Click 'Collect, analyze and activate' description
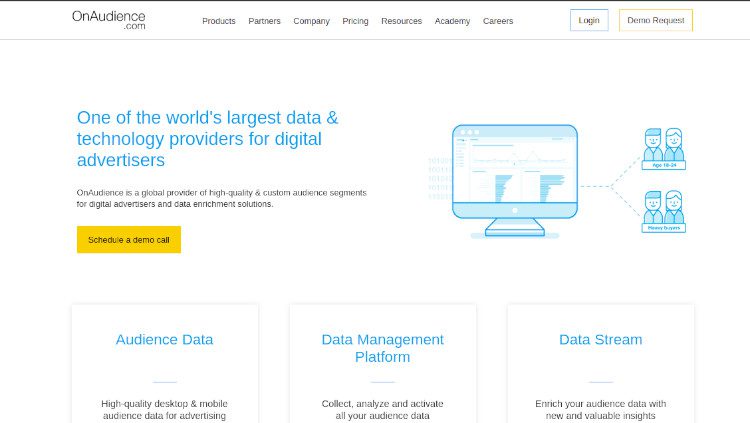The width and height of the screenshot is (750, 423). click(382, 410)
